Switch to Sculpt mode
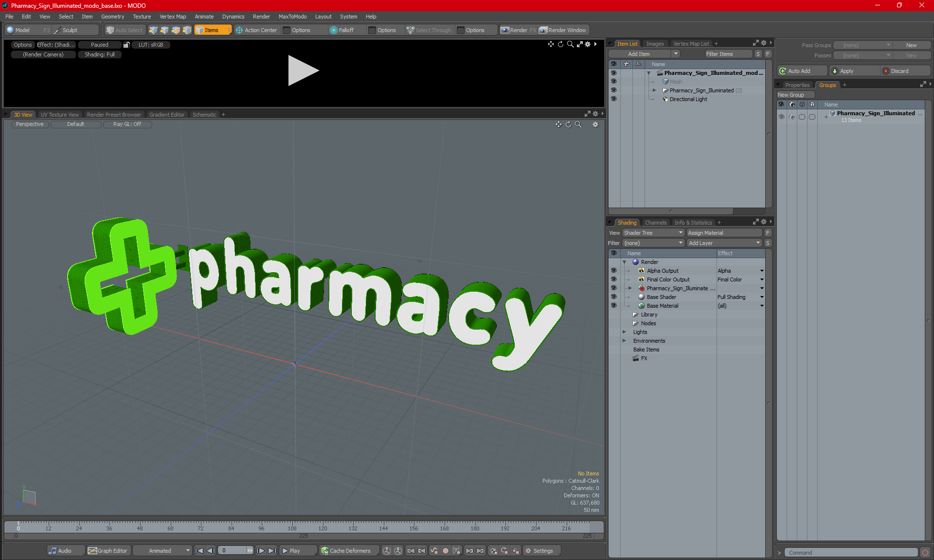The width and height of the screenshot is (934, 560). click(x=75, y=30)
